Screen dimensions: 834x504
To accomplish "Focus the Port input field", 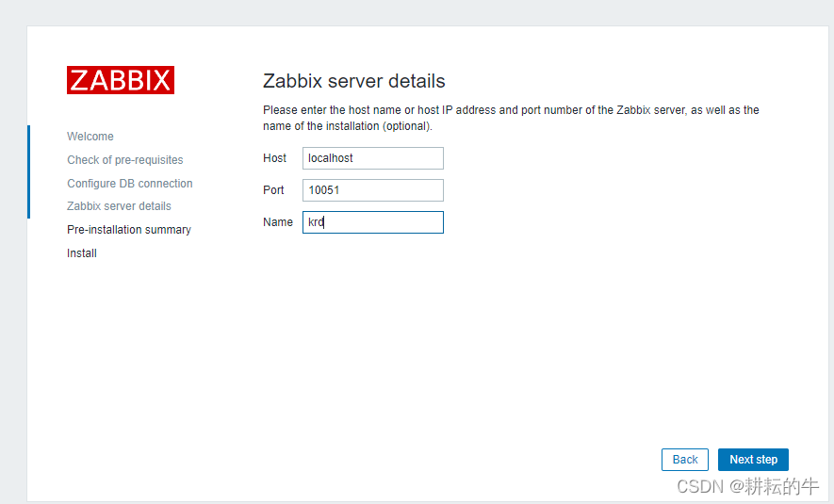I will [x=373, y=190].
